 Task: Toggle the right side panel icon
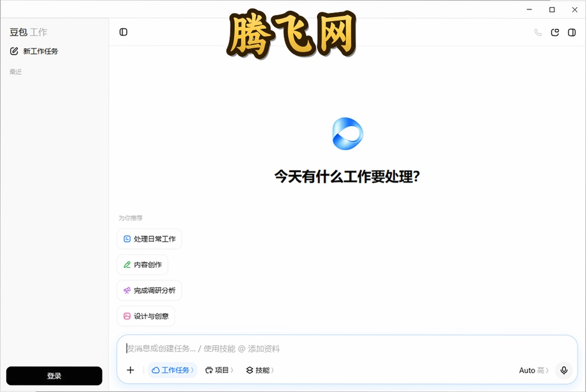click(572, 32)
